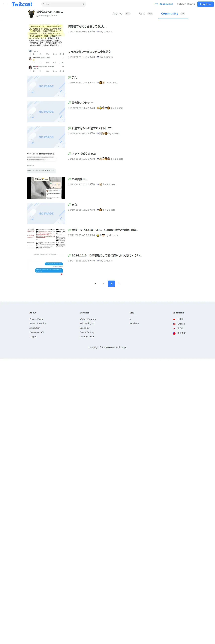Click group icon beside また on 11/10/2025
The height and width of the screenshot is (644, 215).
pyautogui.click(x=69, y=78)
